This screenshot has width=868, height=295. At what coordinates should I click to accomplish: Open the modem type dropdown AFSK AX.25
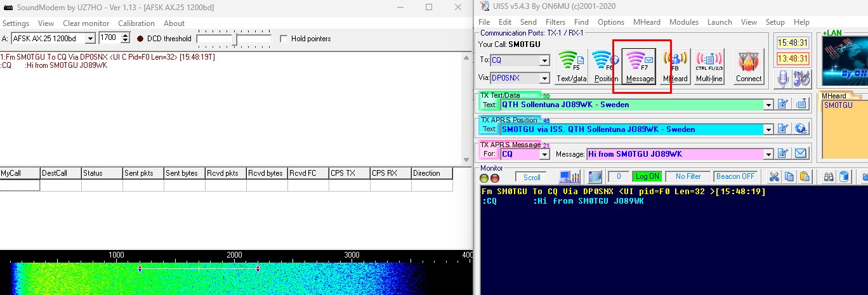[89, 39]
